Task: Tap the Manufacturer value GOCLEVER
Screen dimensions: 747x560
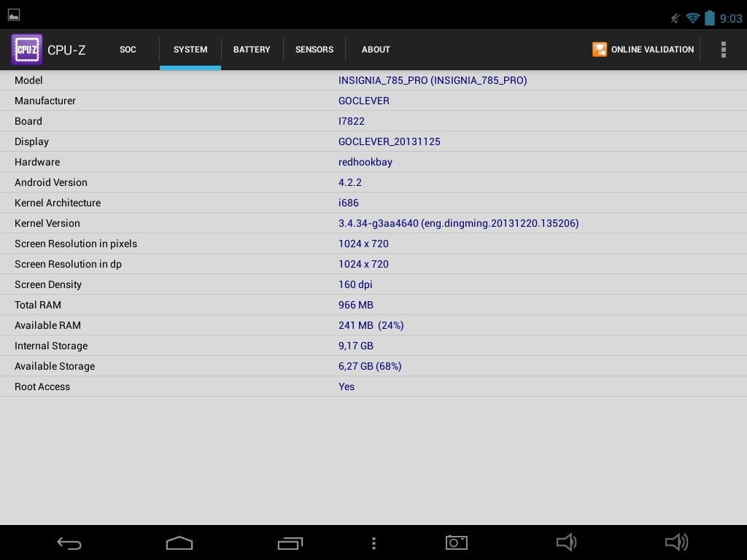Action: tap(364, 101)
